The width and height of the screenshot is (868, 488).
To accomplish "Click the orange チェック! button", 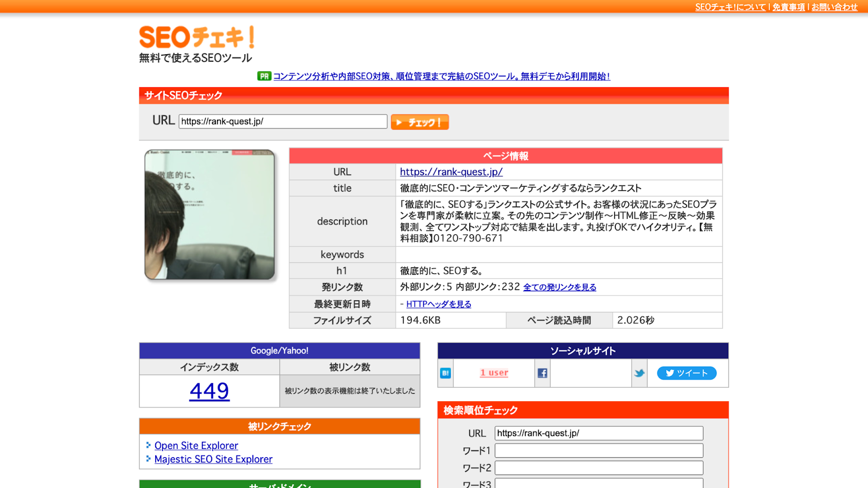I will pos(419,122).
